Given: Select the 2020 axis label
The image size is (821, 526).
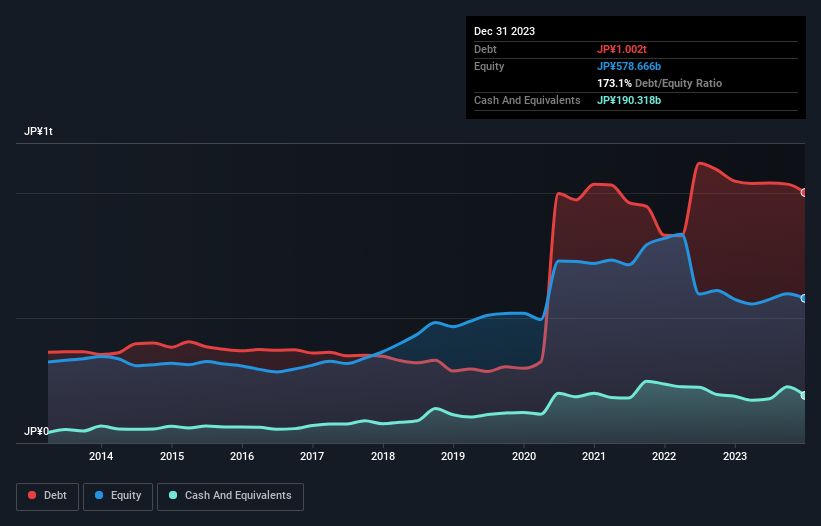Looking at the screenshot, I should (524, 456).
